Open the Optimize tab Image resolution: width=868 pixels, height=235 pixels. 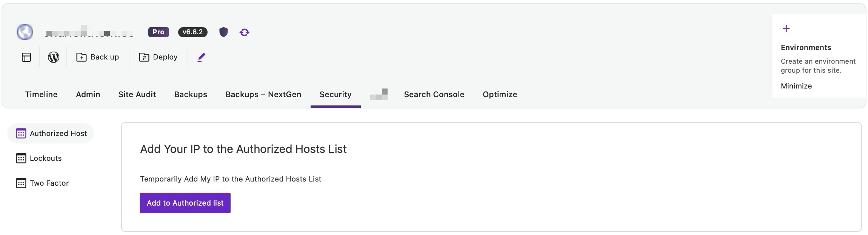point(500,95)
